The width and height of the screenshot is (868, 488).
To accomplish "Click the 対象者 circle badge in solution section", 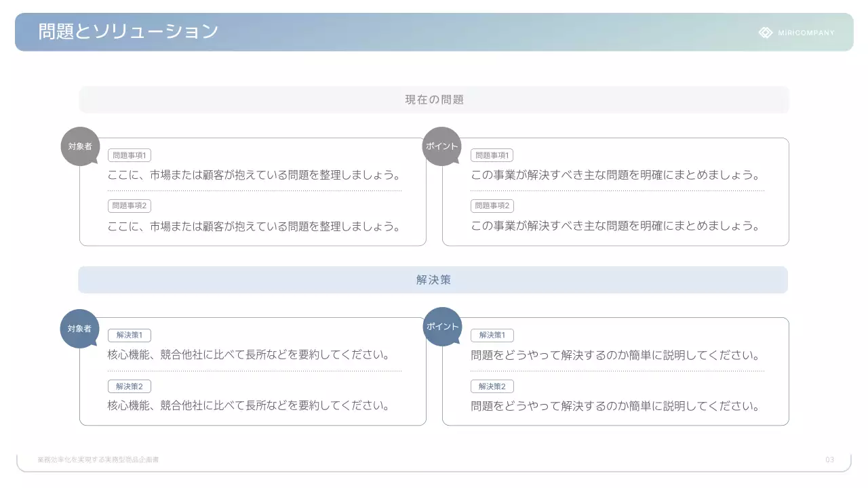I will point(79,327).
